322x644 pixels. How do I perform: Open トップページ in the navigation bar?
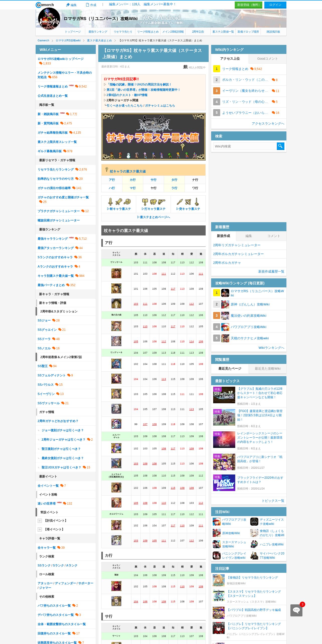(73, 32)
